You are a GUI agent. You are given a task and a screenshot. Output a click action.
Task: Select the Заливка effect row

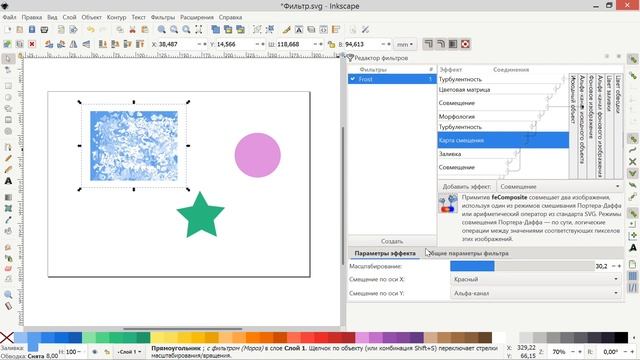pos(503,154)
